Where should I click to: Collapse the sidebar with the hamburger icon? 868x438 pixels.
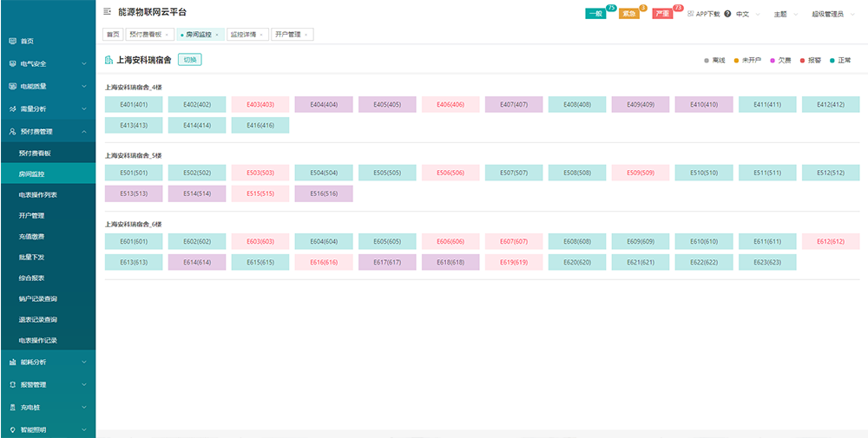[107, 12]
